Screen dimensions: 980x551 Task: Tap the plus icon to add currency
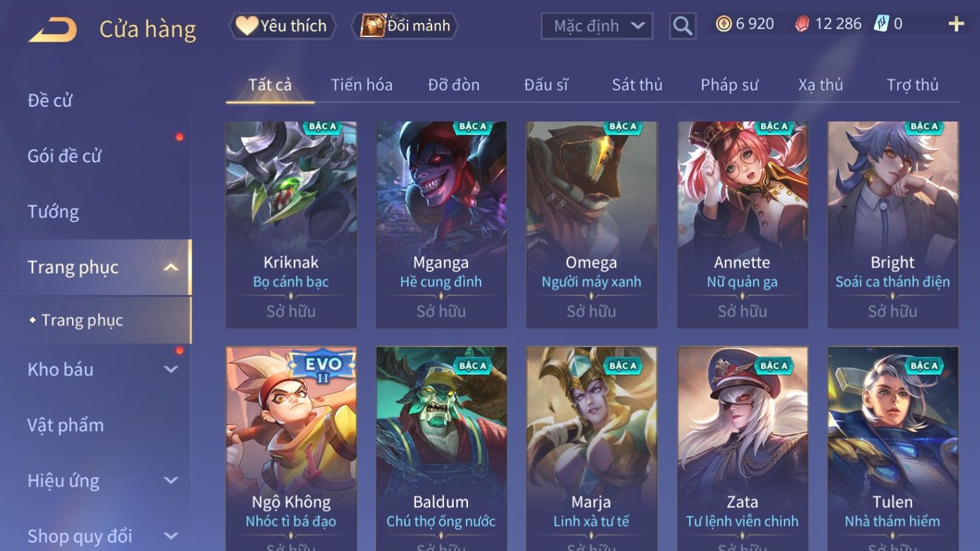click(956, 24)
